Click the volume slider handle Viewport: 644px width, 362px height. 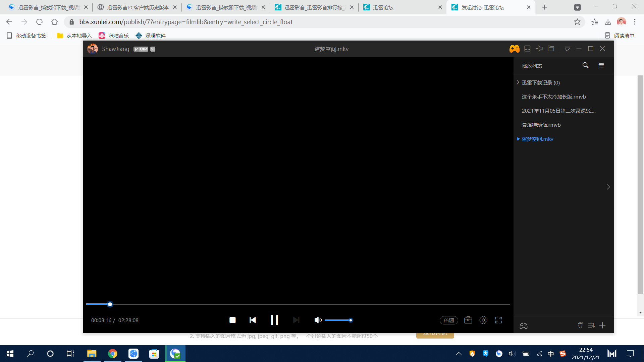point(351,320)
